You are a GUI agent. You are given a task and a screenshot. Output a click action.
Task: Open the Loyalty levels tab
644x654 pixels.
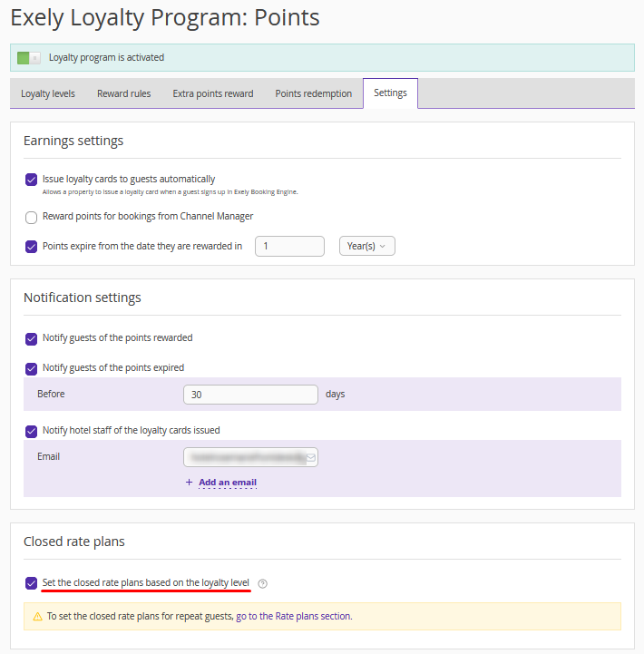tap(48, 93)
